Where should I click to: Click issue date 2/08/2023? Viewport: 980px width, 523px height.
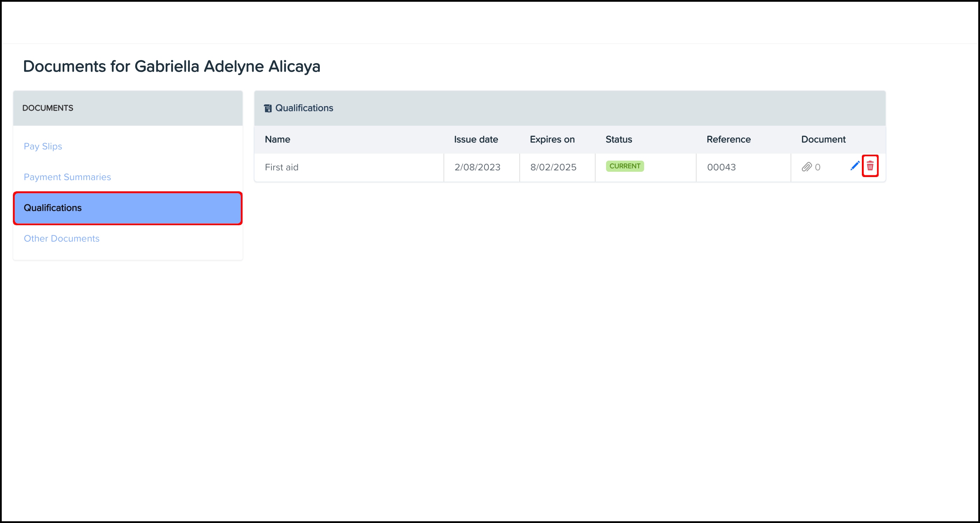pyautogui.click(x=477, y=167)
